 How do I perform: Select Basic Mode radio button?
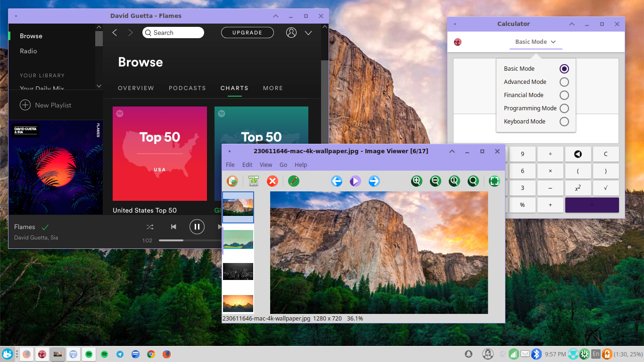(564, 69)
